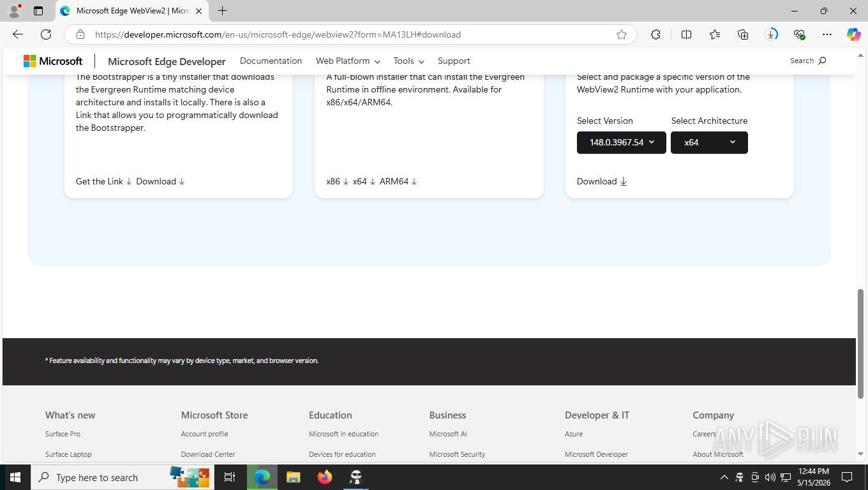
Task: Open the Select Version dropdown
Action: coord(622,142)
